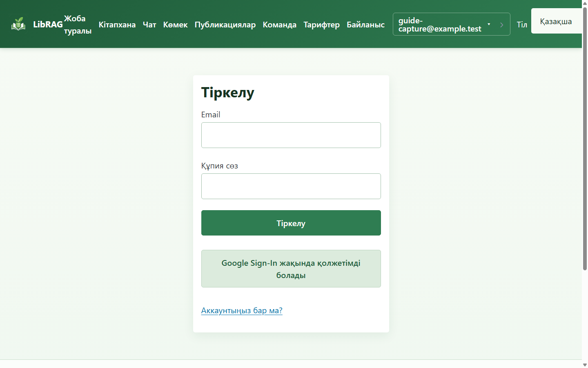Expand the guide-capture@example.test account dropdown
The image size is (588, 368).
click(444, 24)
